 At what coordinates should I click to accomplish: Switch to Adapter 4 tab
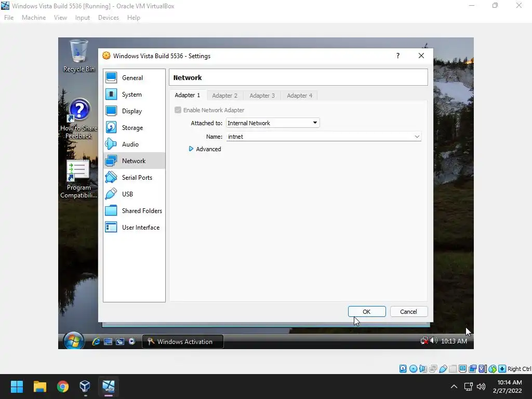[300, 96]
